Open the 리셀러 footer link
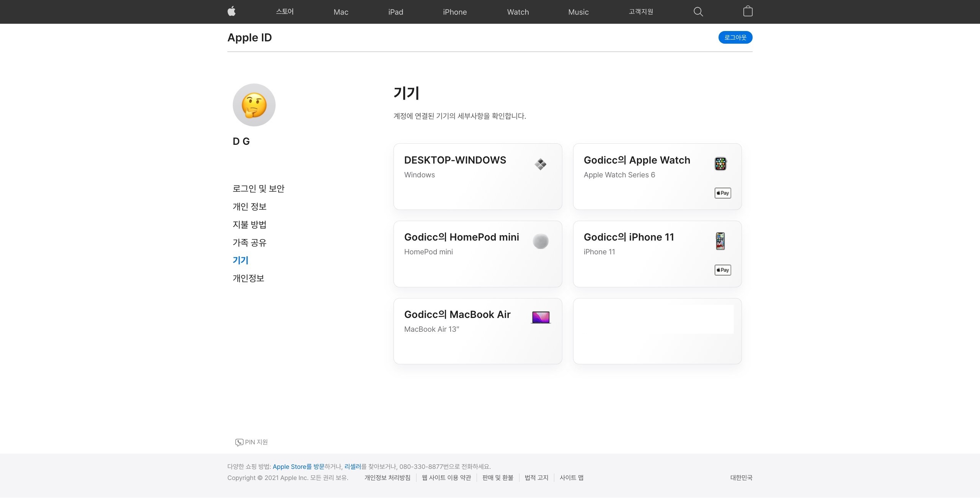This screenshot has width=980, height=498. (353, 467)
